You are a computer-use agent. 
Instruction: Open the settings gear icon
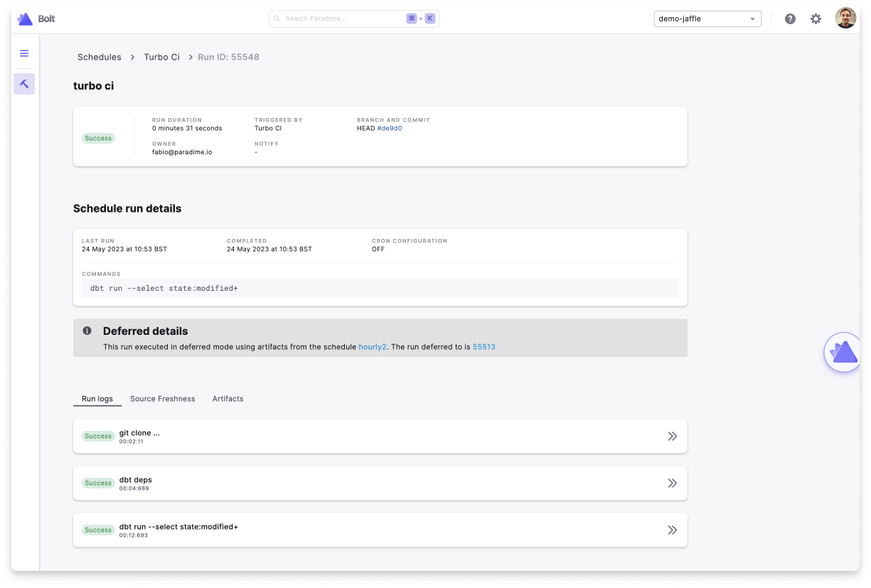point(816,19)
